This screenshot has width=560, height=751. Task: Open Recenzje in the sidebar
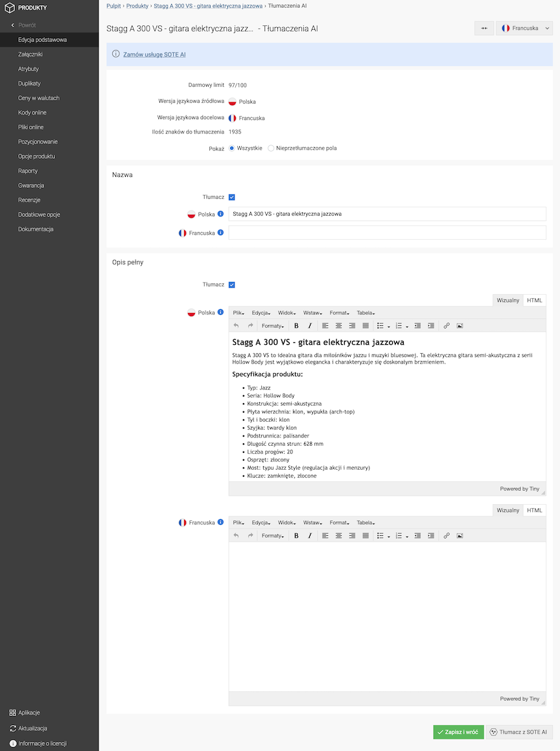tap(29, 200)
